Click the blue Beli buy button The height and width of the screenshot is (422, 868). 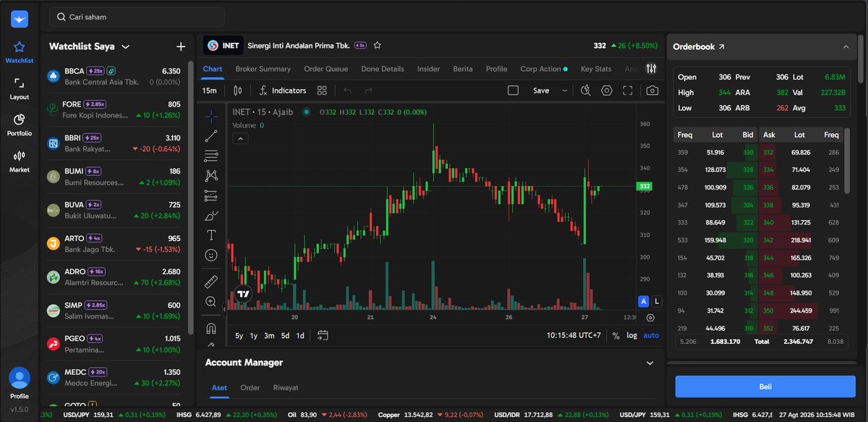pyautogui.click(x=765, y=387)
